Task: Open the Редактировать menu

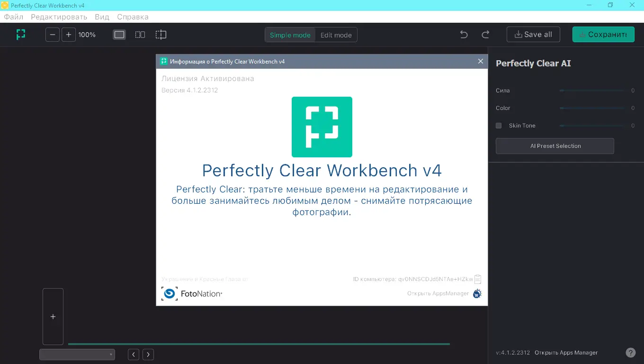Action: 59,17
